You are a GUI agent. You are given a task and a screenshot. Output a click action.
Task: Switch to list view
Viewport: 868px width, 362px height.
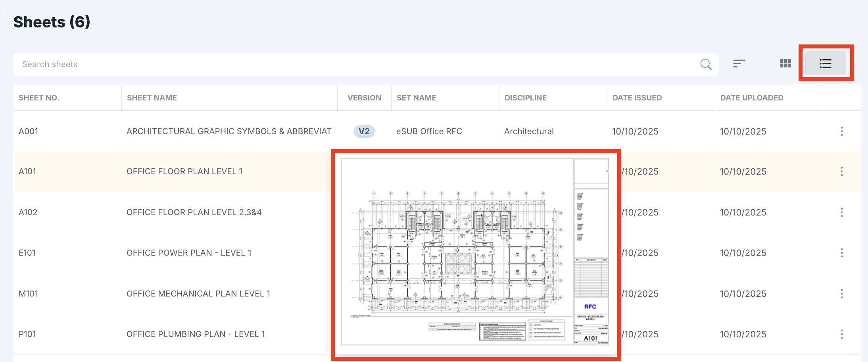(826, 64)
